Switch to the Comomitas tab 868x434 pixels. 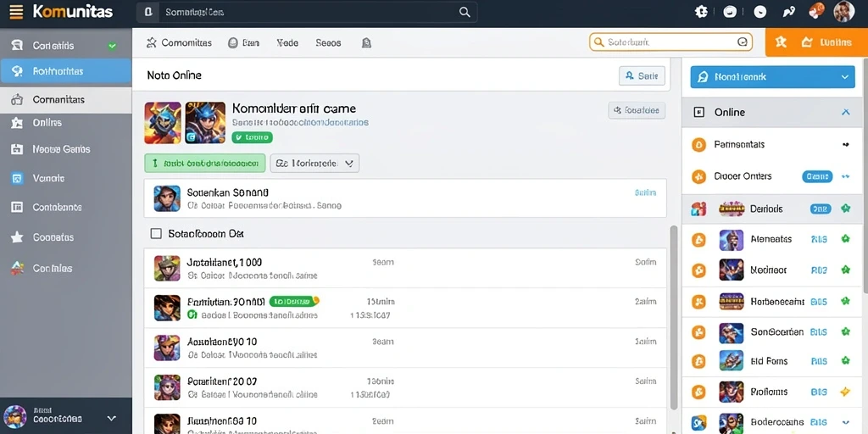(x=180, y=42)
